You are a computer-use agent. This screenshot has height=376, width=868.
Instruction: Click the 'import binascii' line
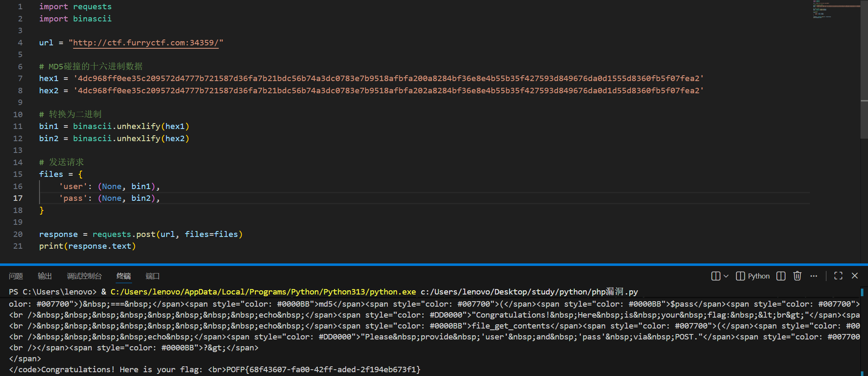75,18
